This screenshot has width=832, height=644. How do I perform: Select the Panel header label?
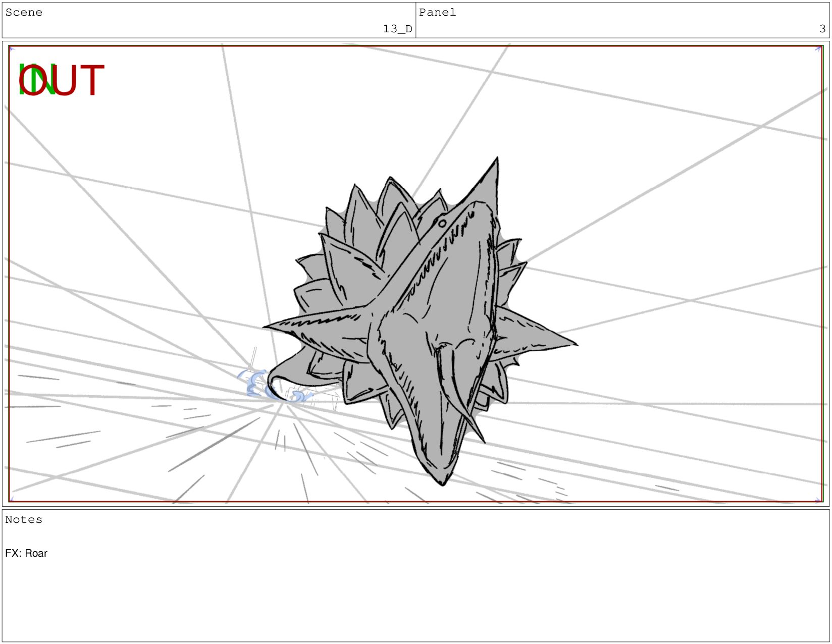(437, 13)
